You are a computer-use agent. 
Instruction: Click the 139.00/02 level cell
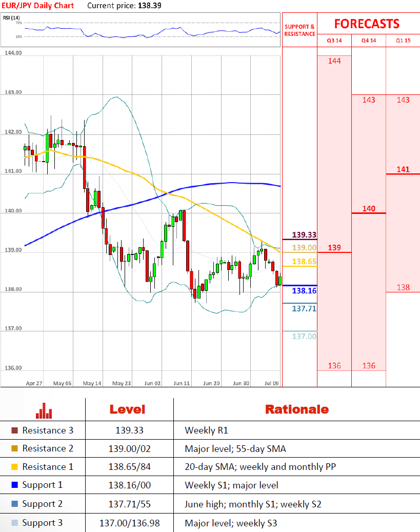point(129,448)
